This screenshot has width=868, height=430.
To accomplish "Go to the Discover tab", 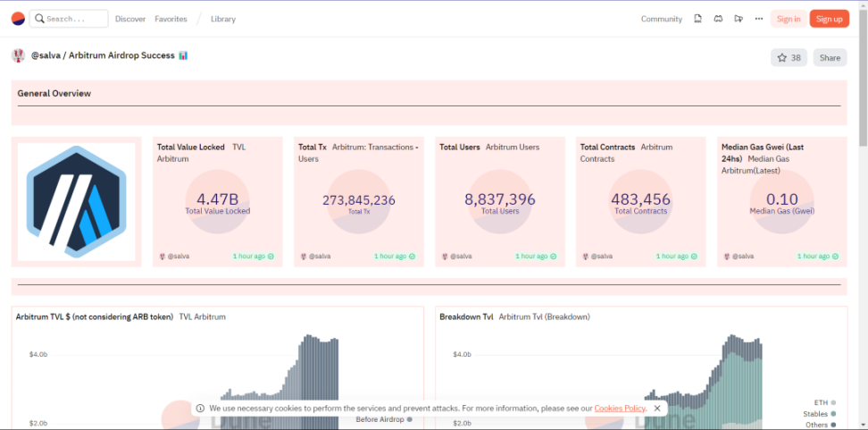I will (130, 19).
